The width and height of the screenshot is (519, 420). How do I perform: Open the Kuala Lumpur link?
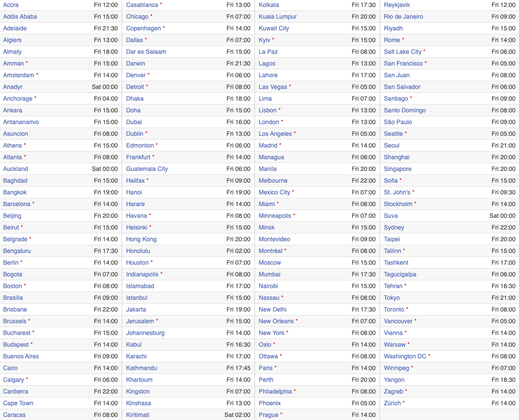pos(278,16)
